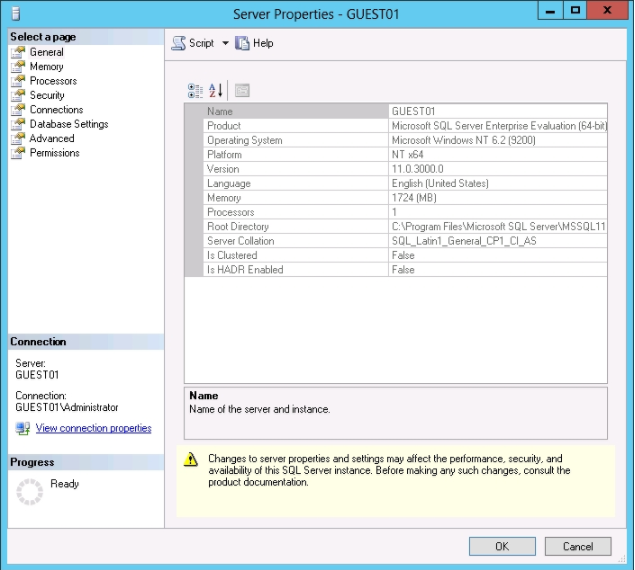Click the Script button label
The width and height of the screenshot is (635, 570).
pyautogui.click(x=201, y=43)
